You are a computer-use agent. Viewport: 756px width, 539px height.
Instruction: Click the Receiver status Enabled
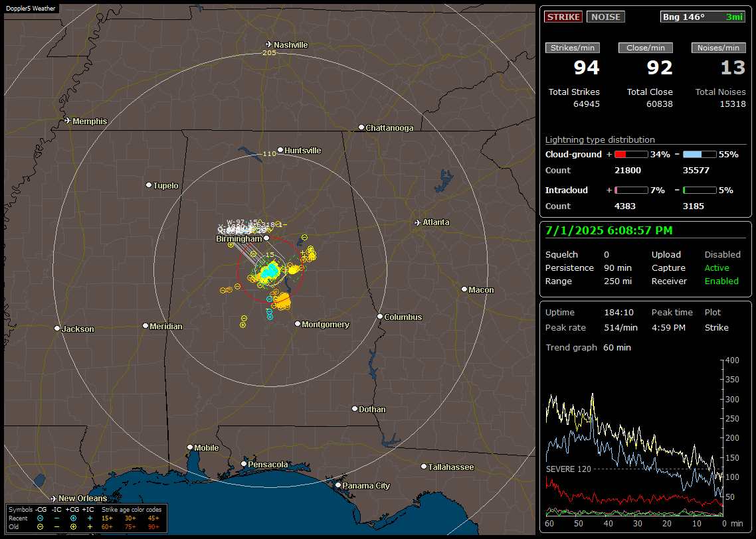pos(721,281)
